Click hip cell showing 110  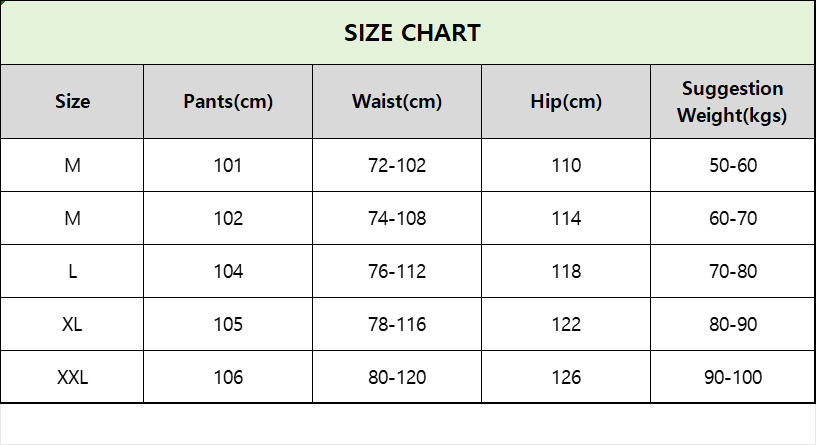(566, 165)
